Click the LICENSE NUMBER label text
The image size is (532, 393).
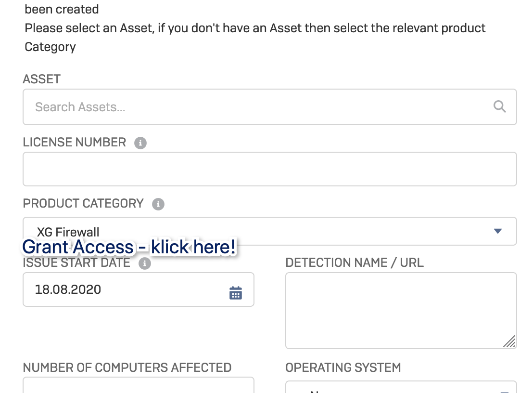click(74, 143)
